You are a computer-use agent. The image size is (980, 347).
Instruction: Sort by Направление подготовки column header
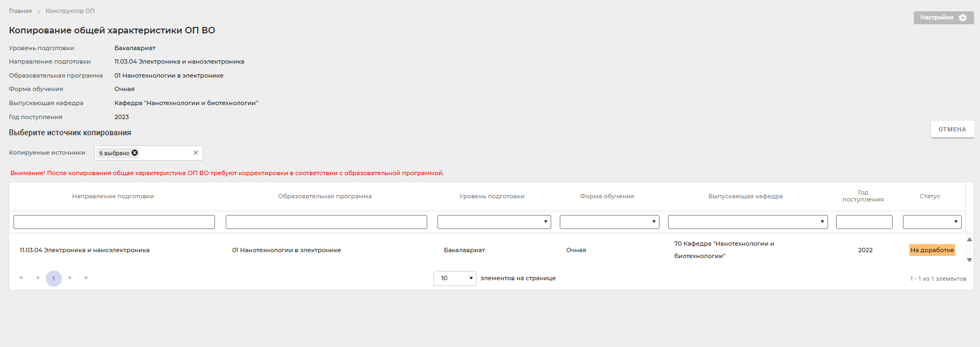[x=113, y=196]
